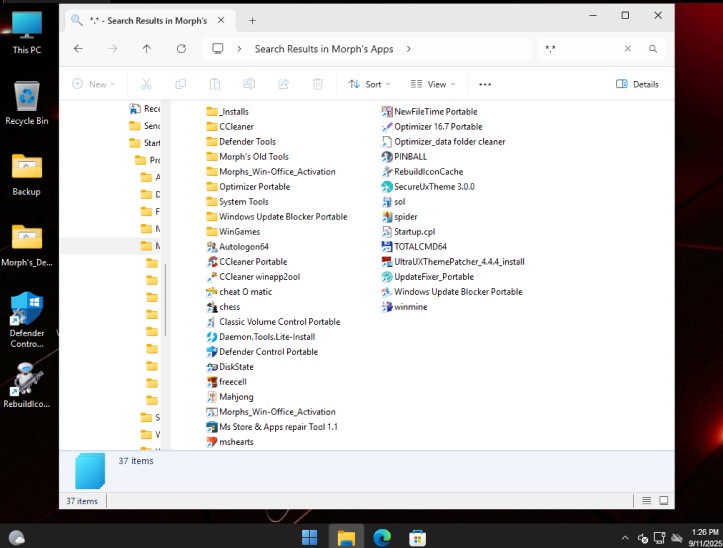Click the Share toolbar icon
This screenshot has height=548, width=723.
[284, 84]
